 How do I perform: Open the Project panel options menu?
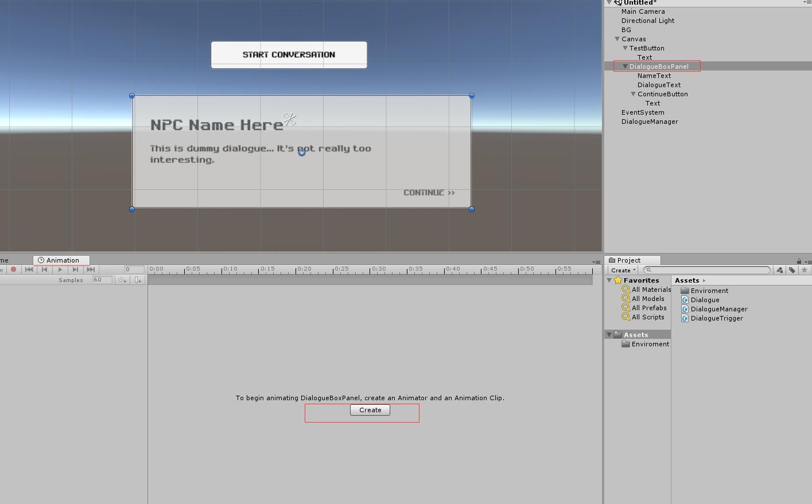pyautogui.click(x=808, y=262)
